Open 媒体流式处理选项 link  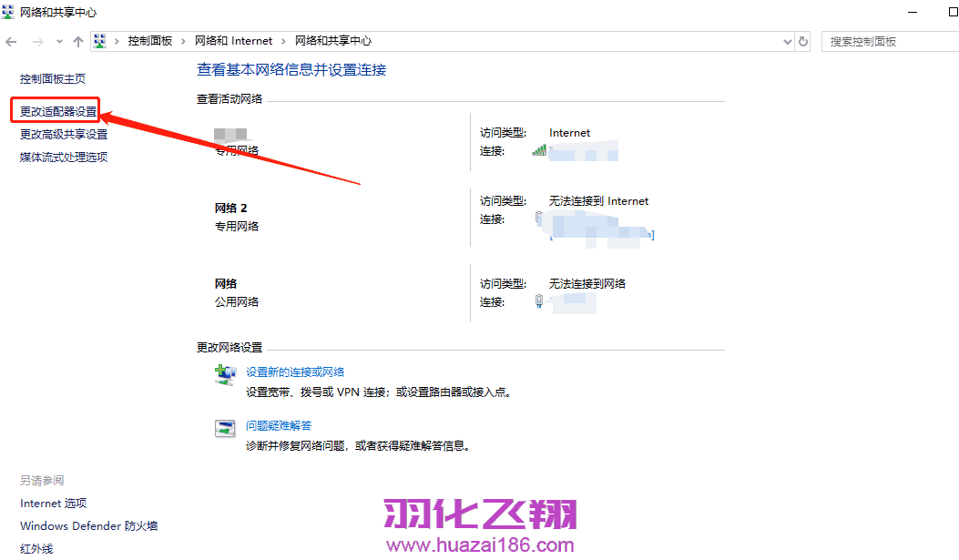[x=64, y=158]
